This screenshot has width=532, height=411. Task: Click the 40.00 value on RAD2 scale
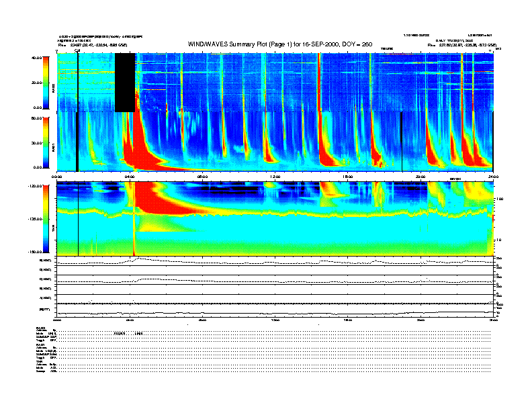[36, 58]
